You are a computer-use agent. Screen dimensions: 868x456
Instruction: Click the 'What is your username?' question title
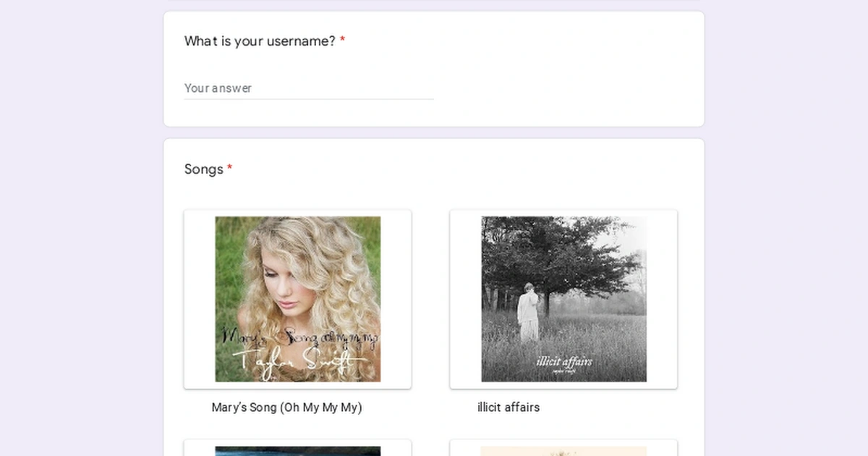point(260,41)
